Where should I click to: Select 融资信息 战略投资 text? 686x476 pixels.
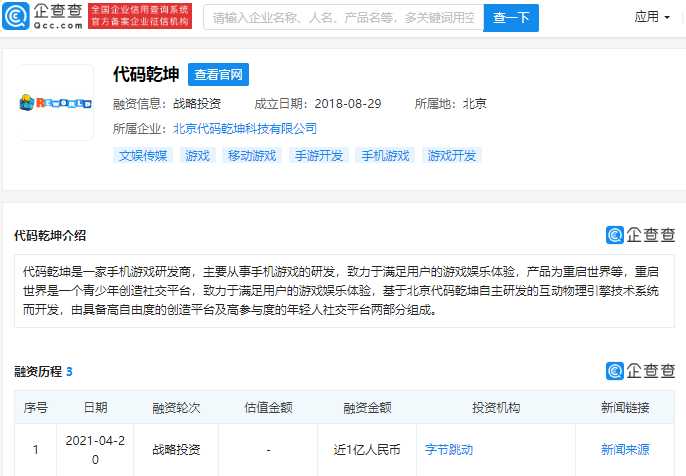[x=167, y=104]
